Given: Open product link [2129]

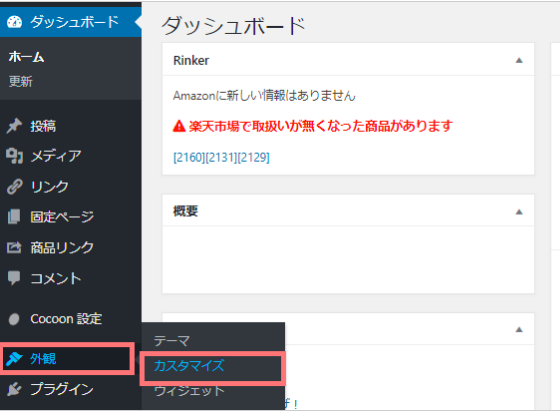Looking at the screenshot, I should [254, 157].
